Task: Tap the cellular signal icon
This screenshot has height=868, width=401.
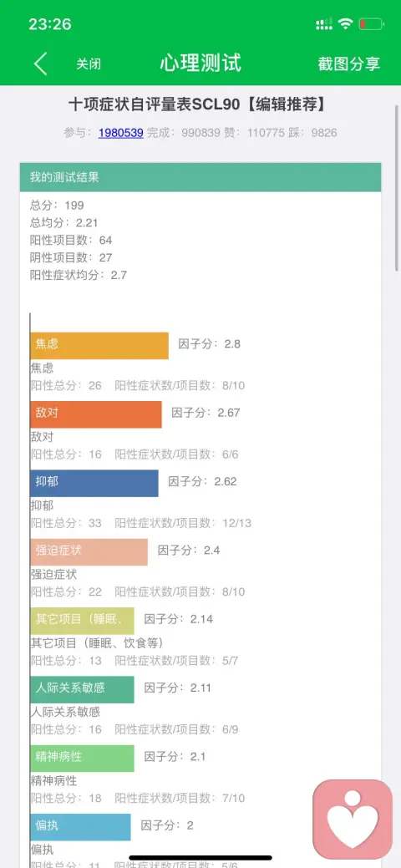Action: click(x=324, y=23)
